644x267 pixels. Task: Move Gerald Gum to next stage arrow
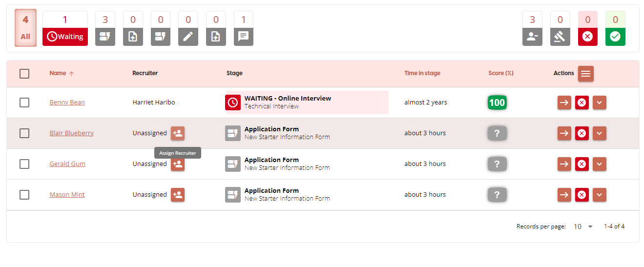pos(564,164)
